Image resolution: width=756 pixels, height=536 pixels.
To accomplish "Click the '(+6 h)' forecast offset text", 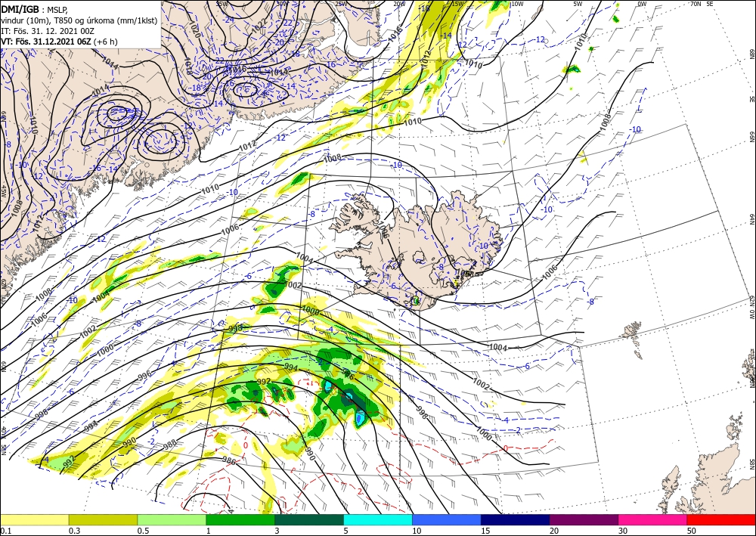I will (x=106, y=42).
